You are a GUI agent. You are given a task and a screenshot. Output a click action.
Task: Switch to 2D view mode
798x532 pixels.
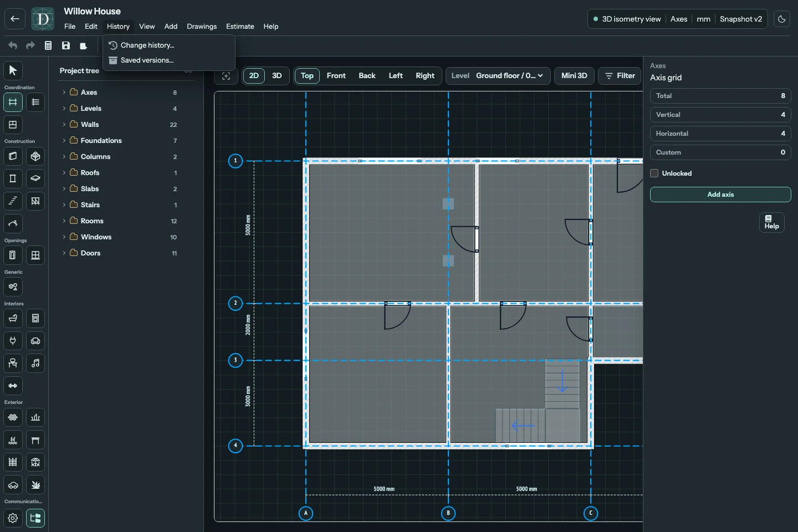(x=254, y=76)
